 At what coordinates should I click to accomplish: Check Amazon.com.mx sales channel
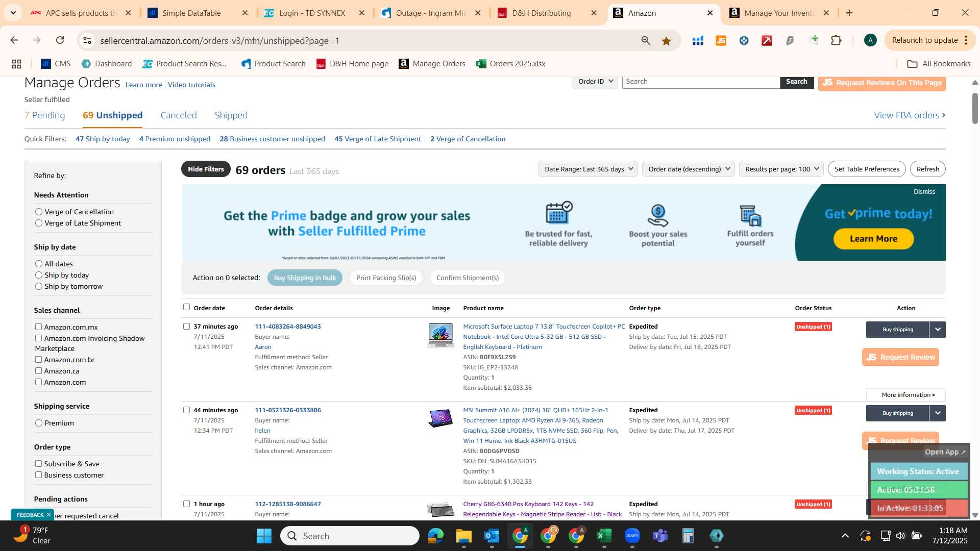(38, 327)
